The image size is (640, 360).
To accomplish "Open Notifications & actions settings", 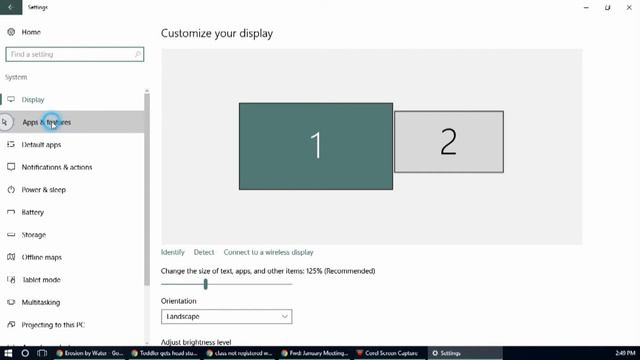I will coord(72,167).
